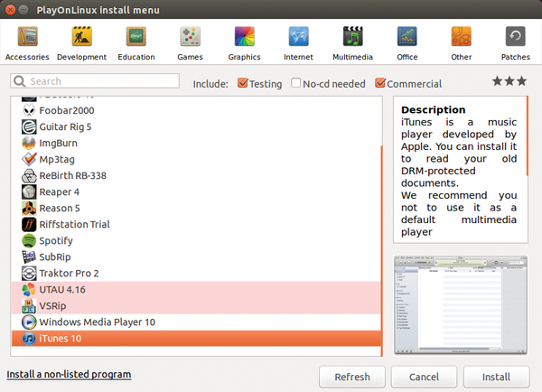The image size is (542, 392).
Task: Close the PlayOnLinux install menu window
Action: click(10, 10)
